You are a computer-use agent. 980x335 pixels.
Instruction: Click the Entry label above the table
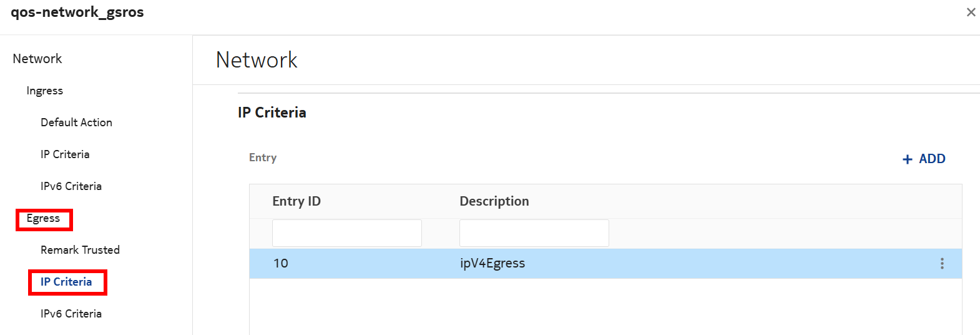tap(262, 157)
